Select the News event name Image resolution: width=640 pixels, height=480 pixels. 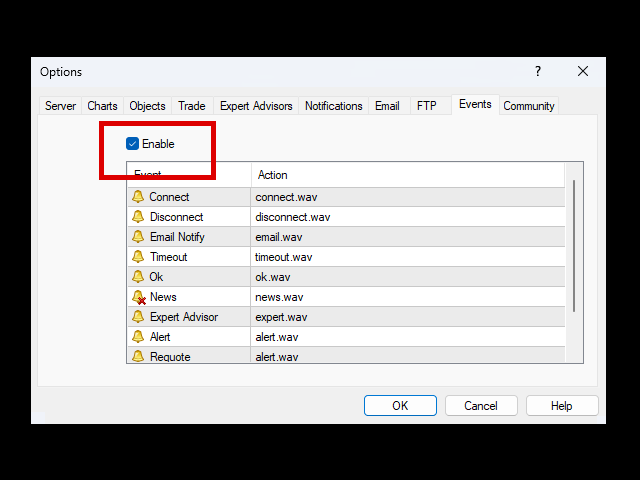point(163,297)
